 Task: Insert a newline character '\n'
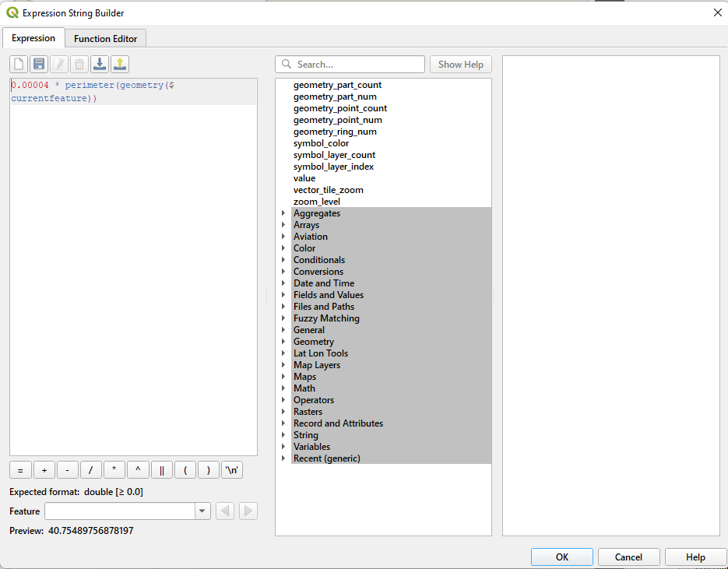click(231, 469)
